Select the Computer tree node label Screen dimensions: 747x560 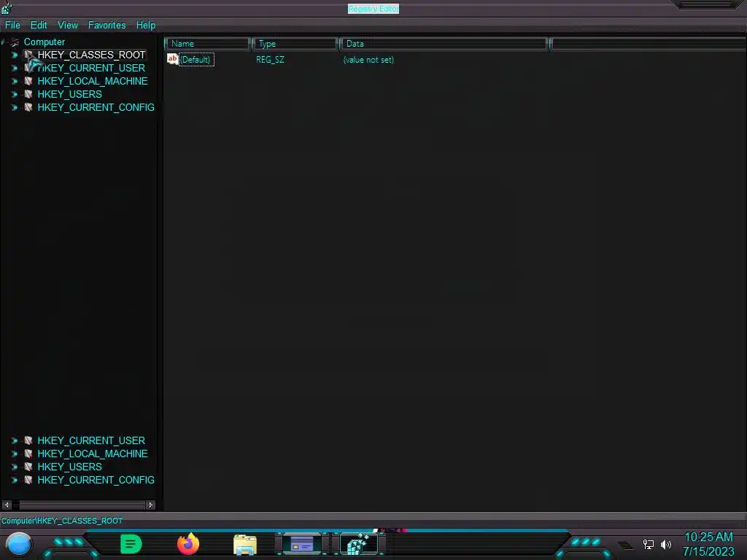click(x=44, y=42)
